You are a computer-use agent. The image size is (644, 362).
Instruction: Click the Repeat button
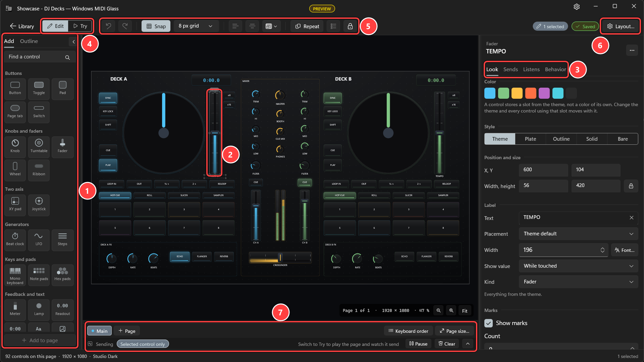[x=307, y=26]
